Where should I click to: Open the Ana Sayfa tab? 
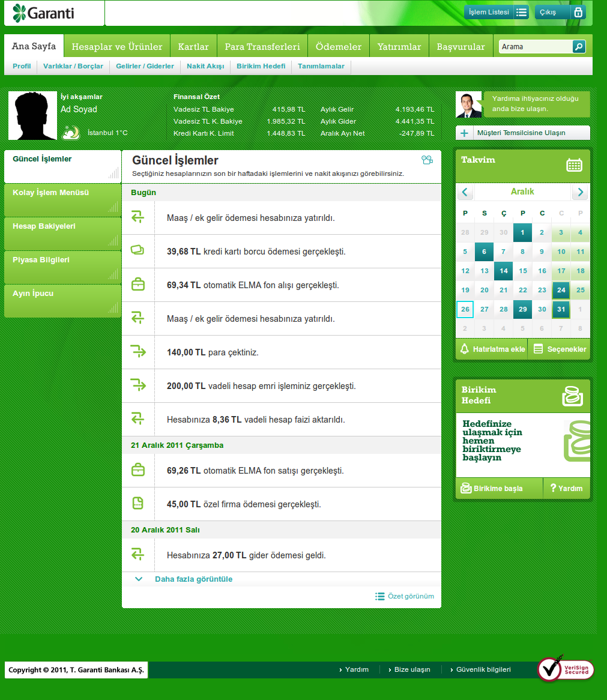tap(34, 46)
